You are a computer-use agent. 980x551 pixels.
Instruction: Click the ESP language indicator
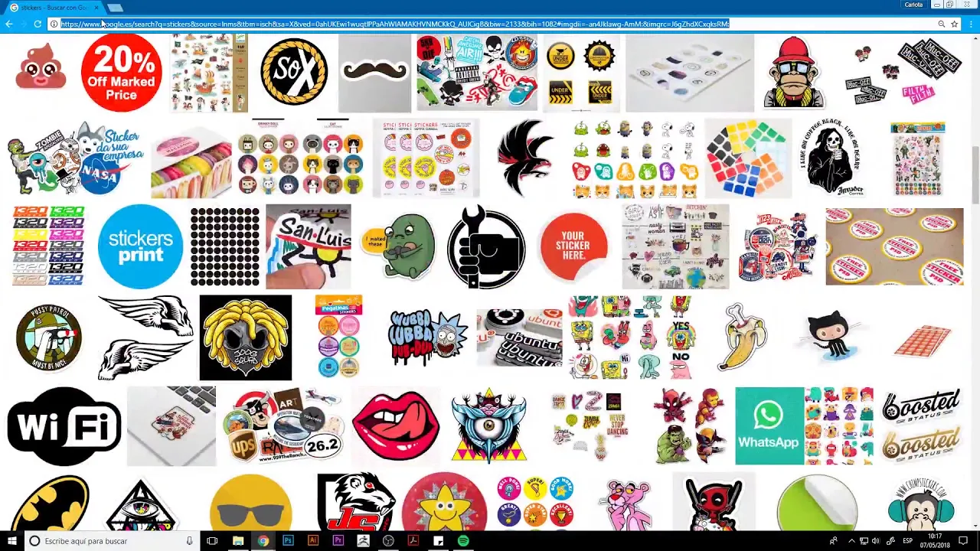(907, 541)
